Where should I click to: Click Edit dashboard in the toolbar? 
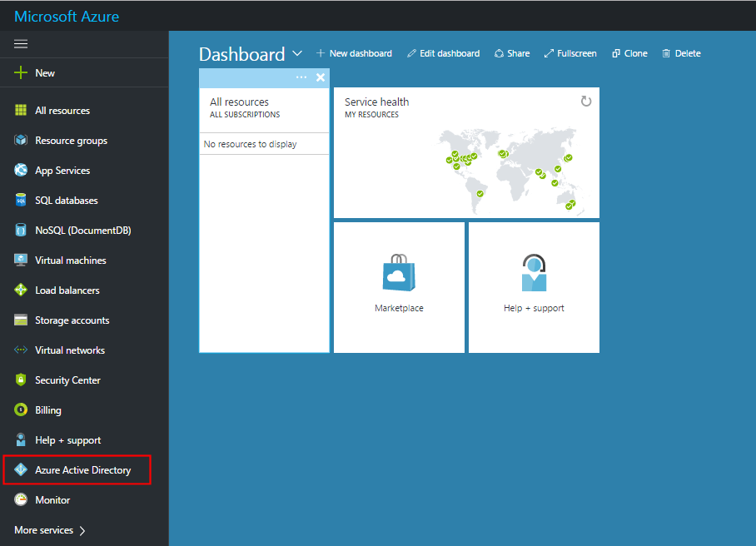point(443,52)
